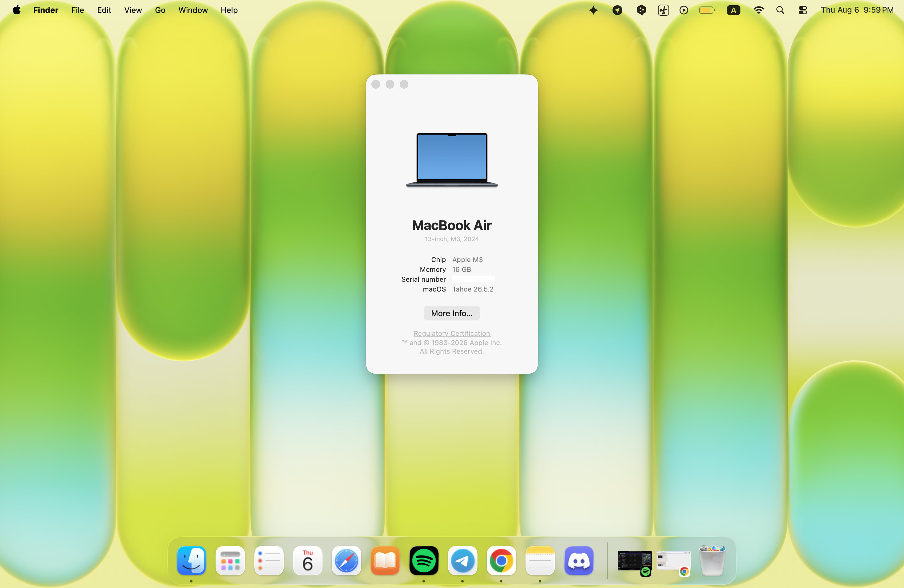Click the More Info... button
This screenshot has width=904, height=588.
[x=452, y=313]
